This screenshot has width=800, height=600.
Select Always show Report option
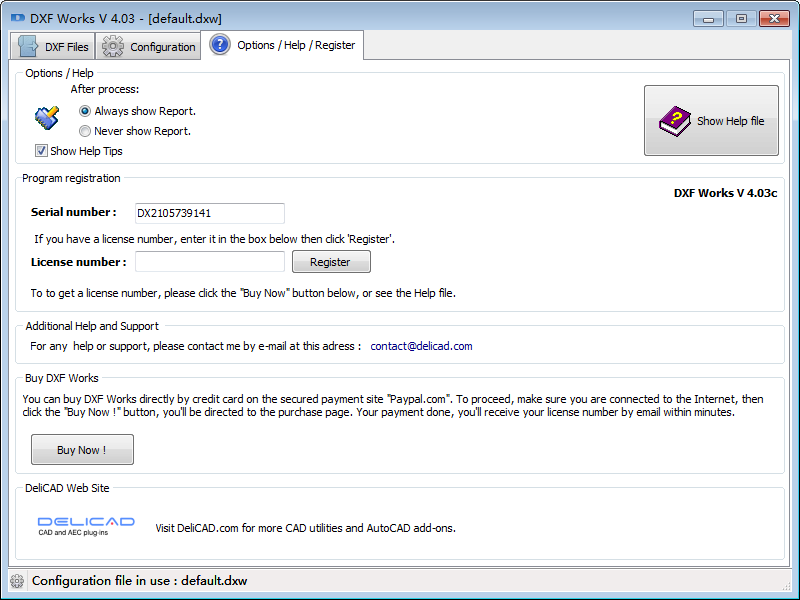point(85,111)
